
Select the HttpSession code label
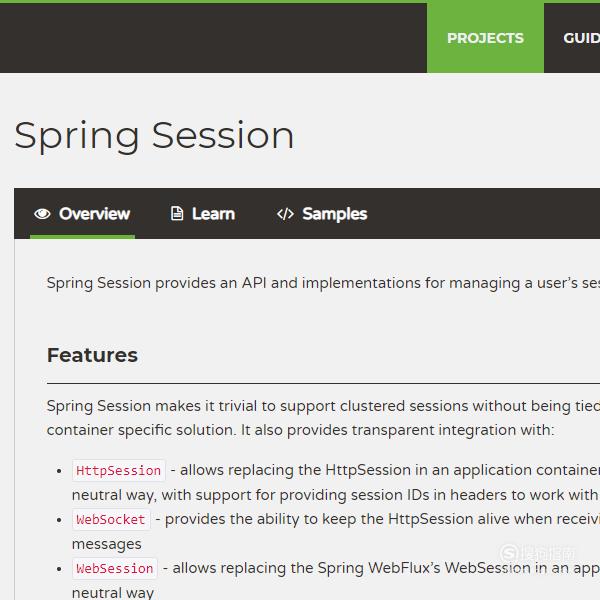(119, 470)
